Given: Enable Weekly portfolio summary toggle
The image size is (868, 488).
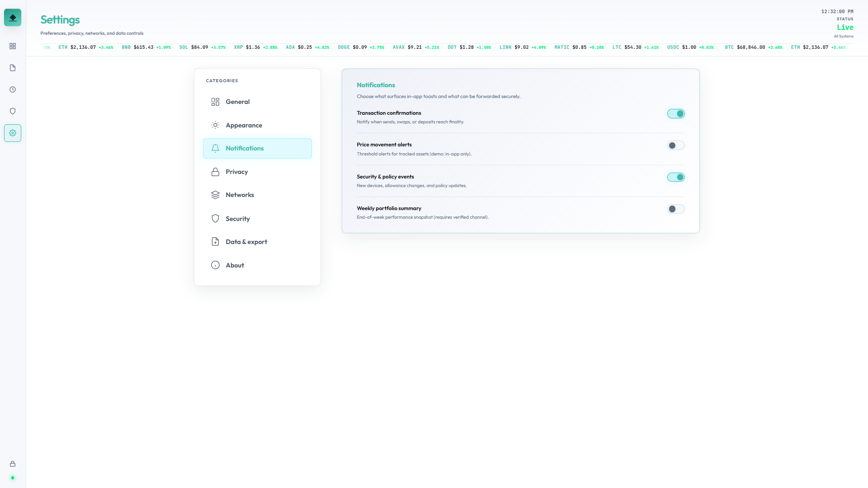Looking at the screenshot, I should tap(676, 209).
